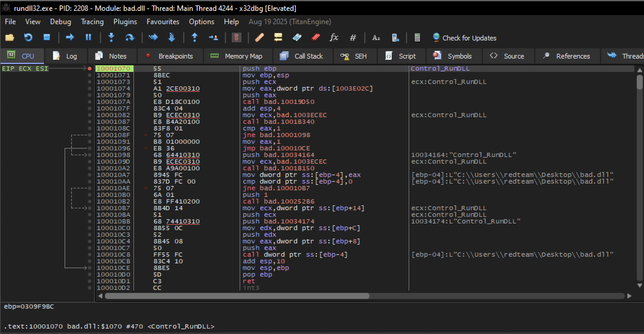This screenshot has width=644, height=334.
Task: Execute till return with the up-arrow icon
Action: click(195, 37)
